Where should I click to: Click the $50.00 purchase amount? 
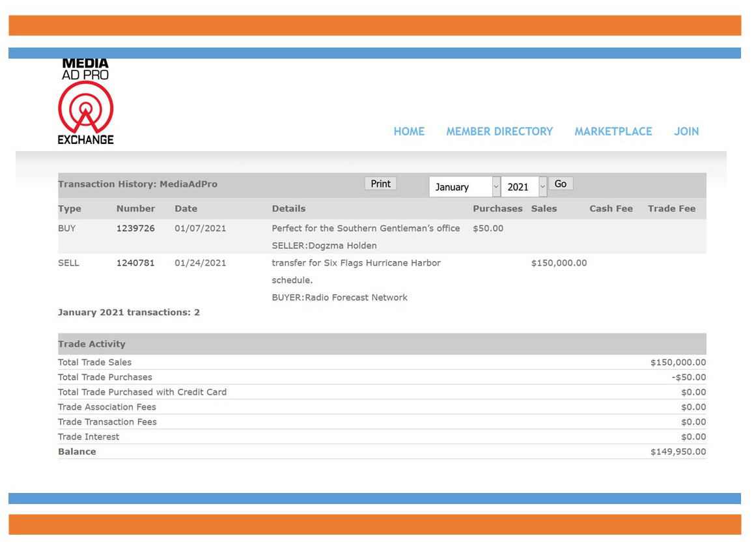coord(488,229)
